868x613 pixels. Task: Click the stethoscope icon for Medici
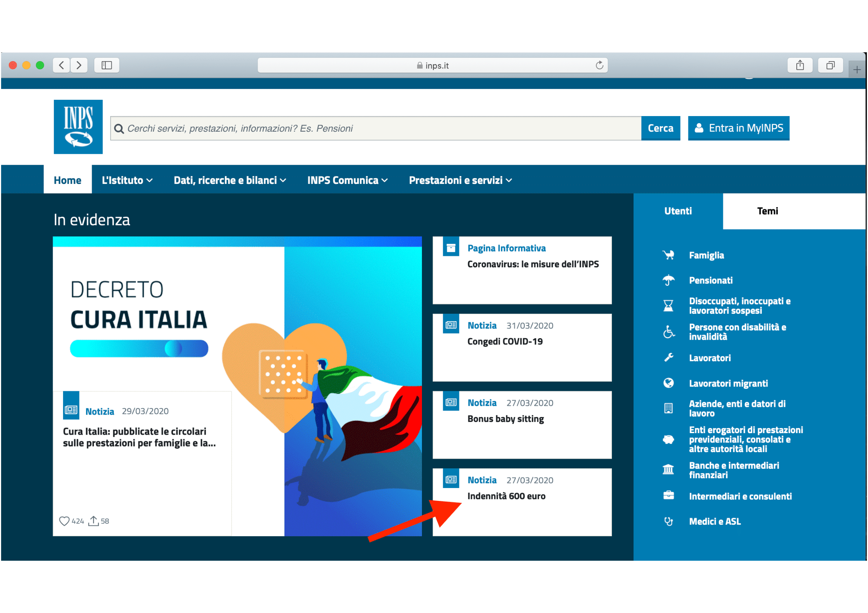pyautogui.click(x=668, y=522)
